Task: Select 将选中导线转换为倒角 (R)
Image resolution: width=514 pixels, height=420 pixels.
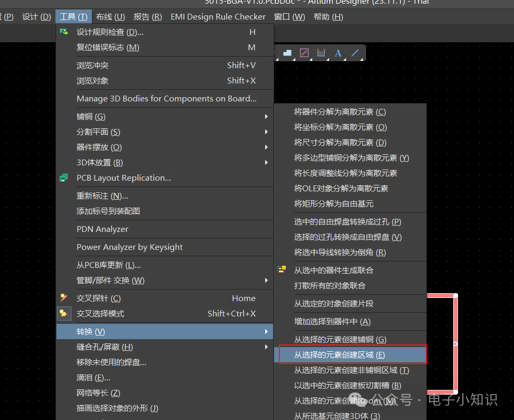Action: coord(350,253)
